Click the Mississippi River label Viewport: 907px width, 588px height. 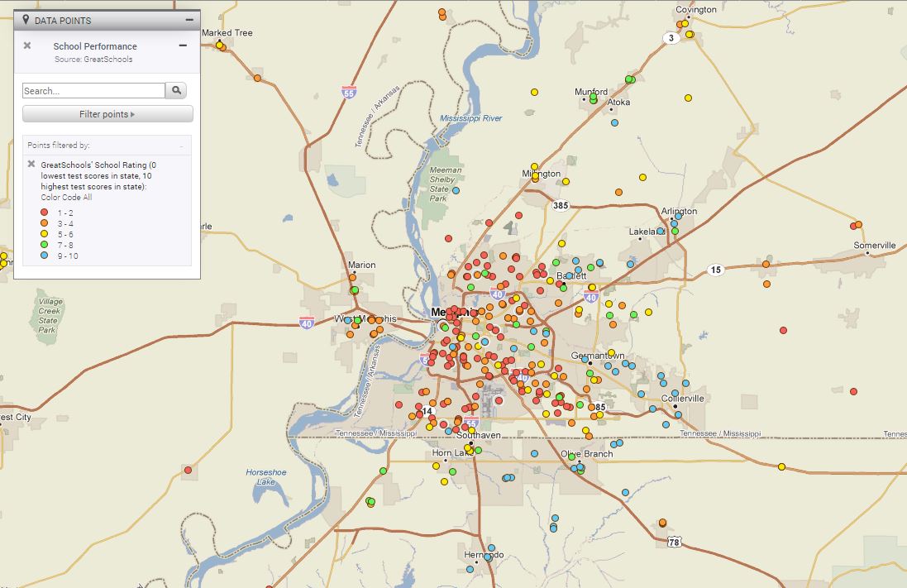[470, 118]
